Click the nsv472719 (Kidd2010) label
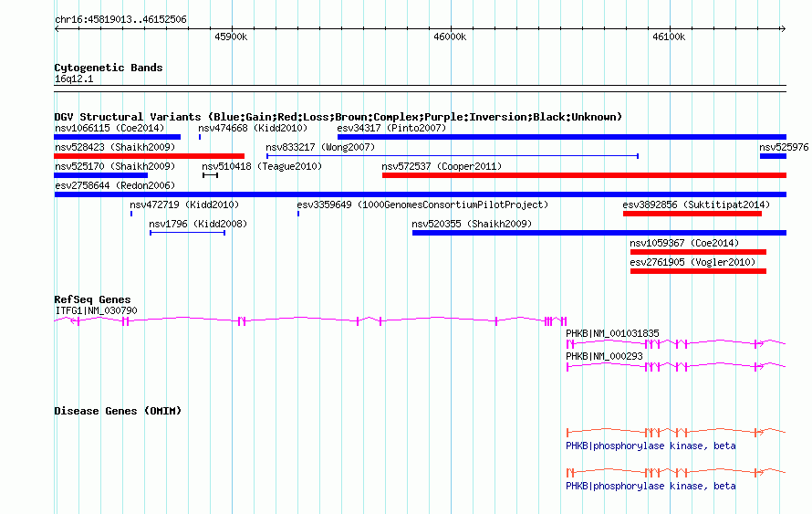The height and width of the screenshot is (514, 812). pos(184,205)
